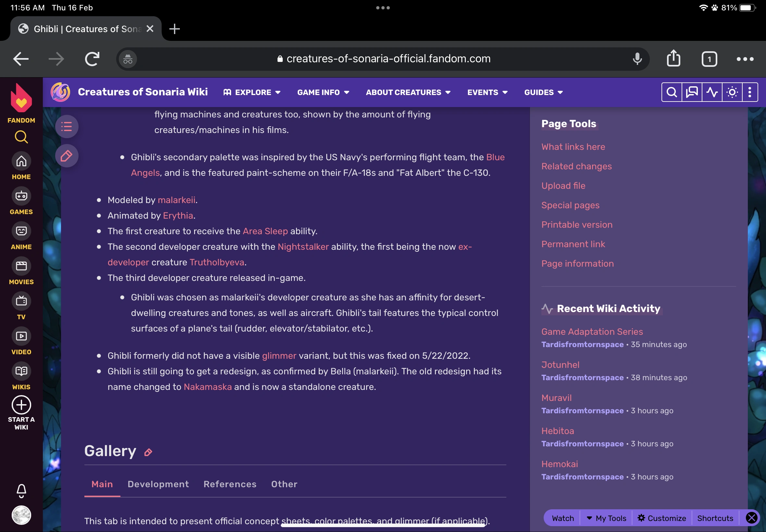This screenshot has height=532, width=766.
Task: Switch to the Development gallery tab
Action: click(x=158, y=484)
